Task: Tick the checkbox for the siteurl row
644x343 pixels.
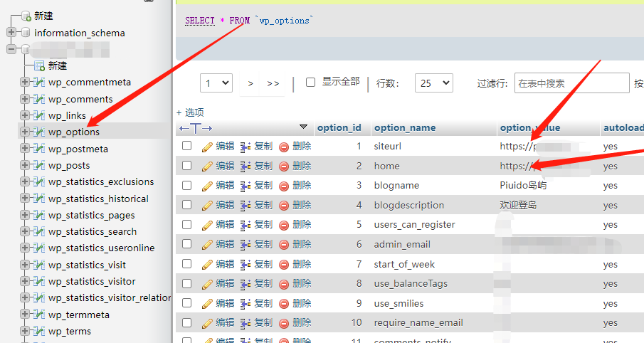Action: click(x=186, y=146)
